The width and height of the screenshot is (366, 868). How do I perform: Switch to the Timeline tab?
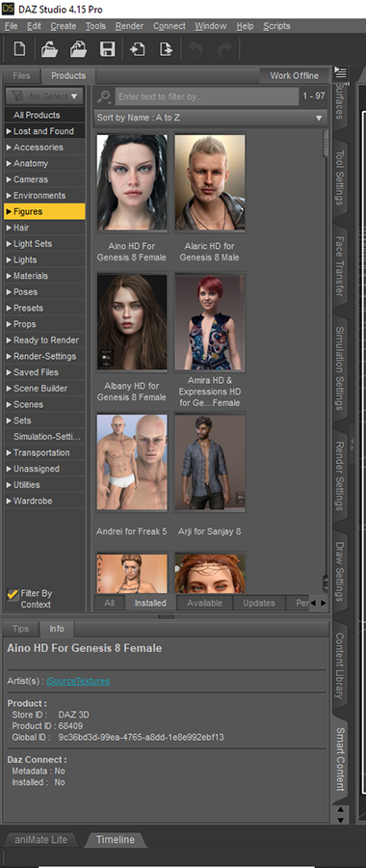point(116,840)
